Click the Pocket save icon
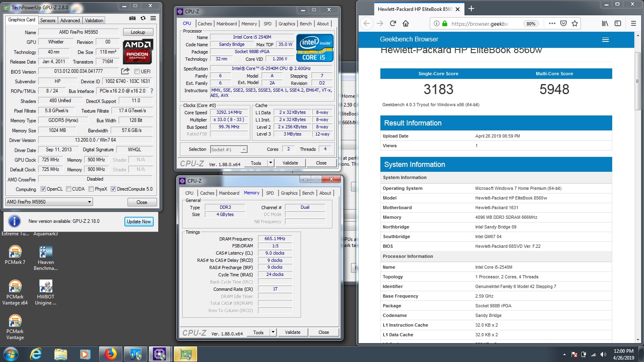 (x=563, y=23)
